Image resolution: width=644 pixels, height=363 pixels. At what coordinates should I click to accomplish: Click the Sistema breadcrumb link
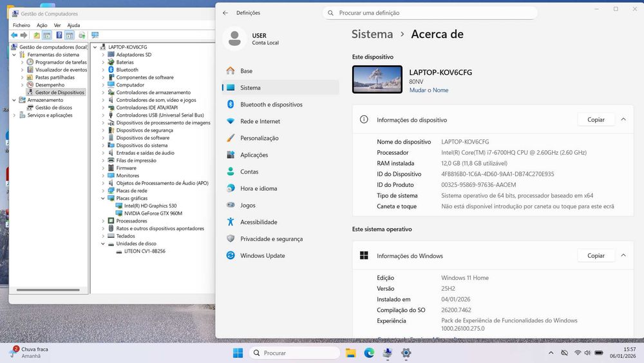(x=372, y=34)
